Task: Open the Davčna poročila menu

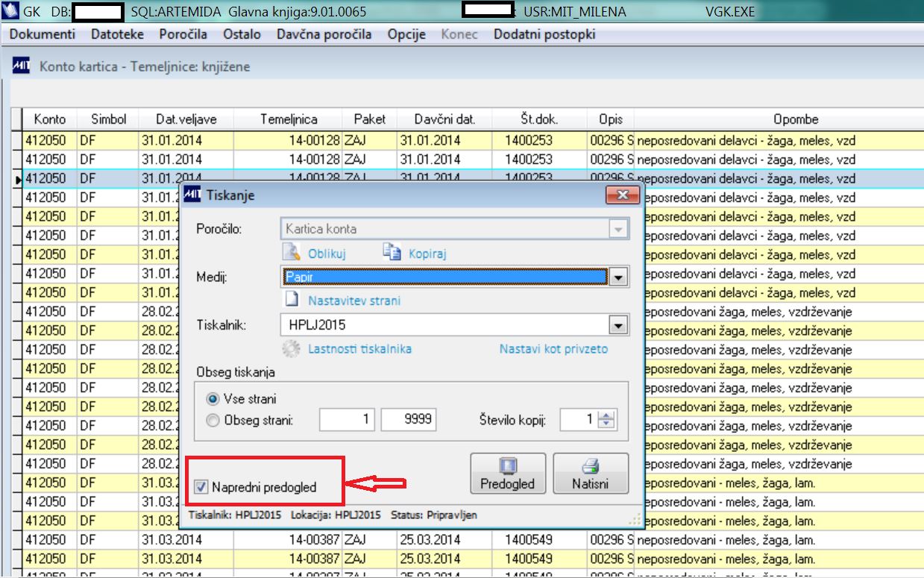Action: click(x=324, y=34)
